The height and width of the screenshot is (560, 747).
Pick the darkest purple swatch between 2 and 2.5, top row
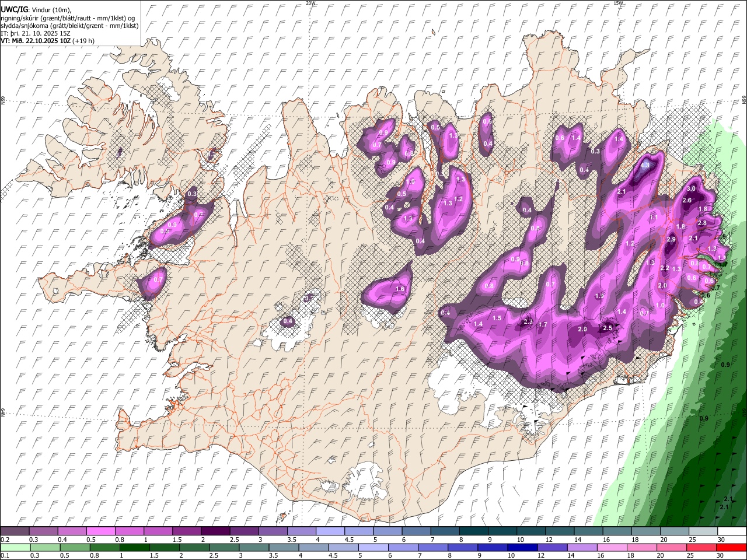[215, 531]
